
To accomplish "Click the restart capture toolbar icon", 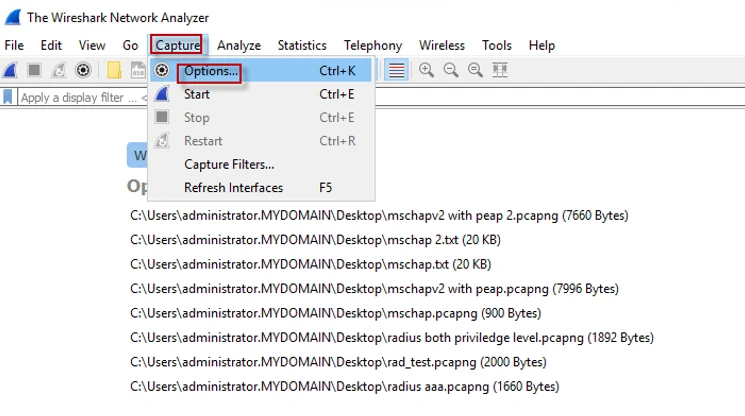I will point(59,70).
